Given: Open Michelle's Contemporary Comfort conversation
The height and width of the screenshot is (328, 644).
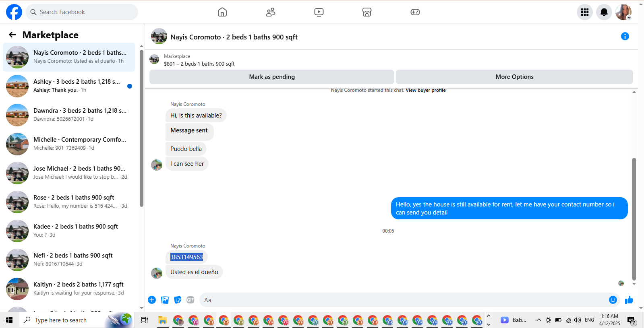Looking at the screenshot, I should pyautogui.click(x=69, y=144).
